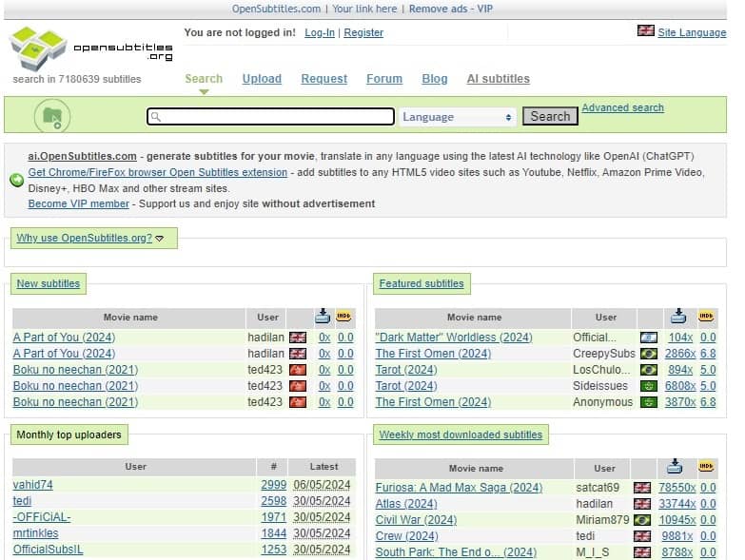Screen dimensions: 745x560
Task: Click the green folder upload icon
Action: click(x=52, y=116)
